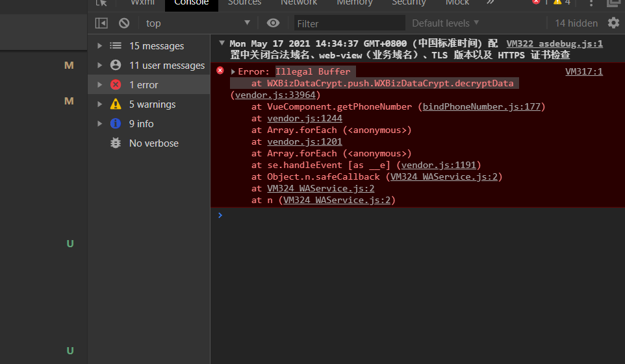The image size is (625, 364).
Task: Clear the console with the ban icon
Action: point(124,23)
